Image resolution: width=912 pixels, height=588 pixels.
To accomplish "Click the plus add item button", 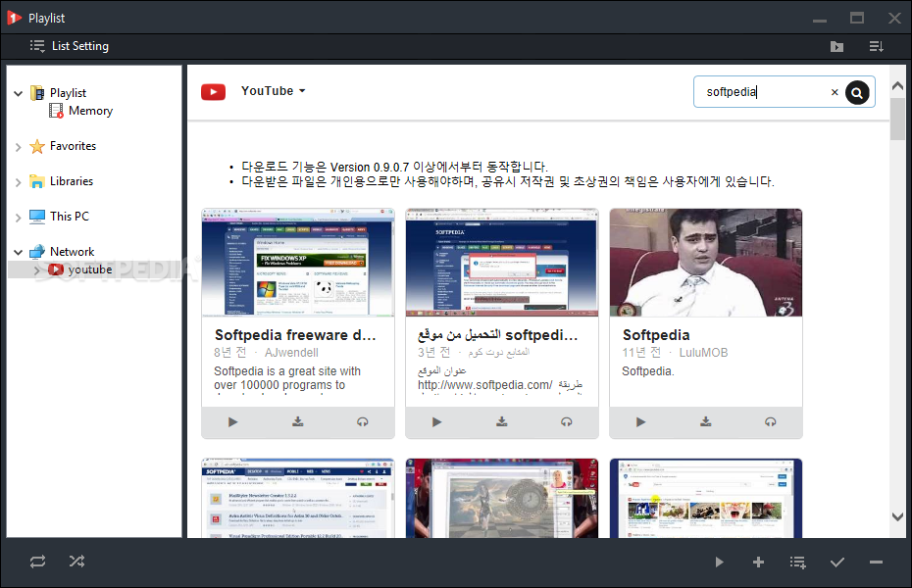I will [x=758, y=562].
